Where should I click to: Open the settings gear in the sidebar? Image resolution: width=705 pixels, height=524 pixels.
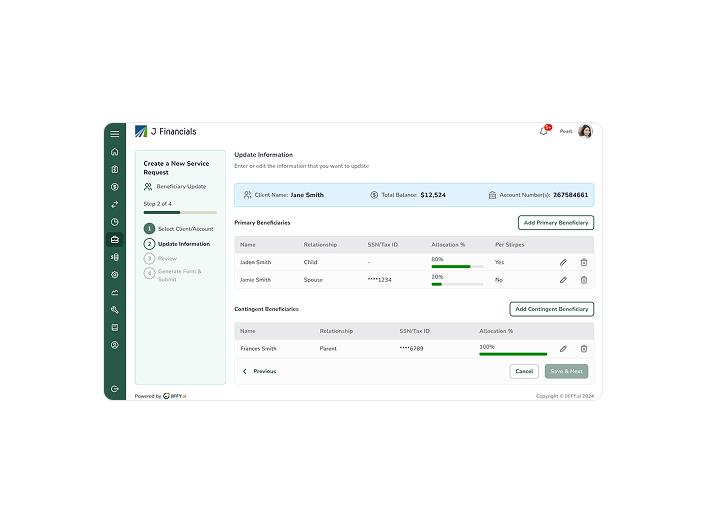(115, 274)
